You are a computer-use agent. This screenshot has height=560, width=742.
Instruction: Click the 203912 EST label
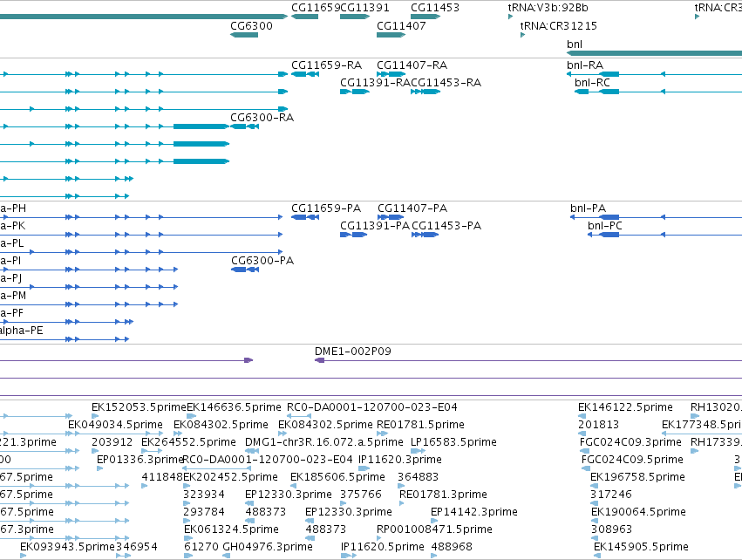[x=112, y=442]
